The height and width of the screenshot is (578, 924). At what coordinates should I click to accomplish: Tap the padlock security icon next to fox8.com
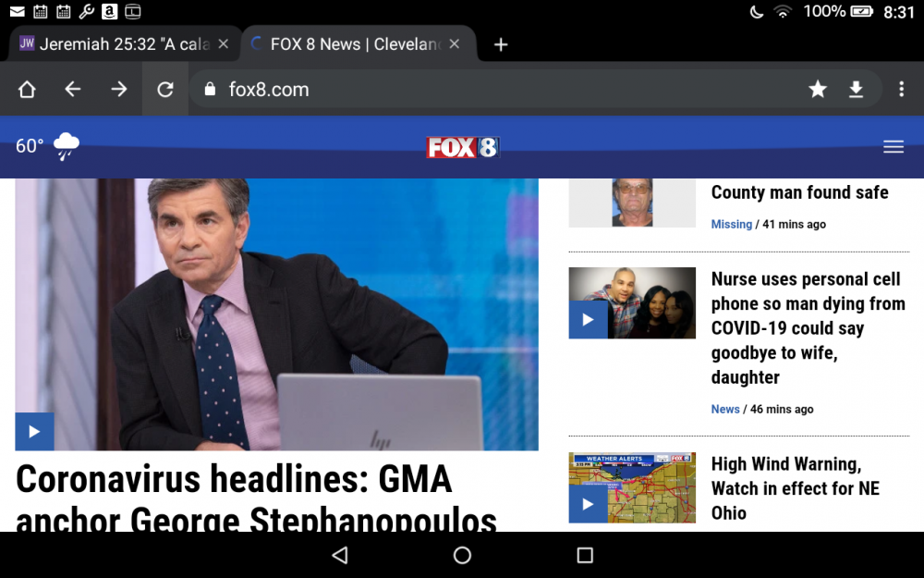click(x=209, y=89)
